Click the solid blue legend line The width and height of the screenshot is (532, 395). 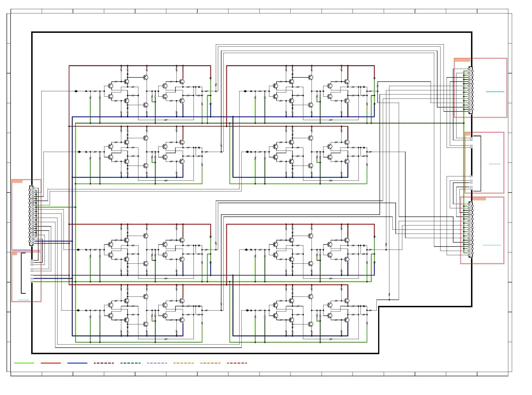pos(77,363)
